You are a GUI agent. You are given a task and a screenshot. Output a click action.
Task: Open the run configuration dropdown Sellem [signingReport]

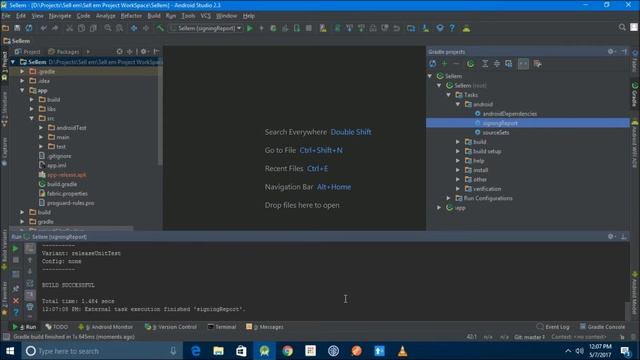point(207,28)
